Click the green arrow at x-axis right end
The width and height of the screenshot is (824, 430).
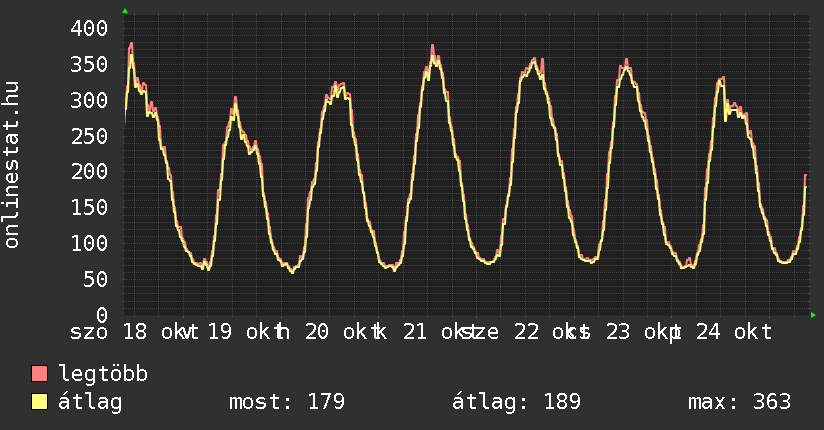pyautogui.click(x=813, y=315)
